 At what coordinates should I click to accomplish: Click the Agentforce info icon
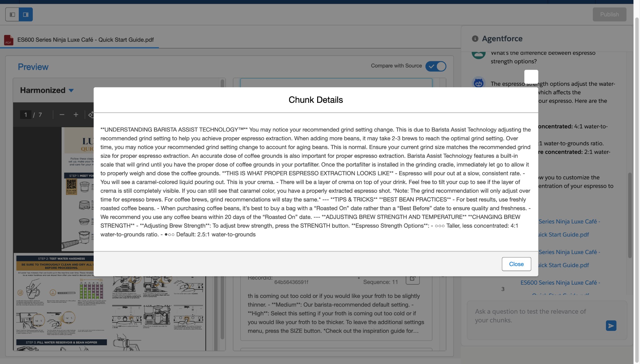click(x=475, y=38)
